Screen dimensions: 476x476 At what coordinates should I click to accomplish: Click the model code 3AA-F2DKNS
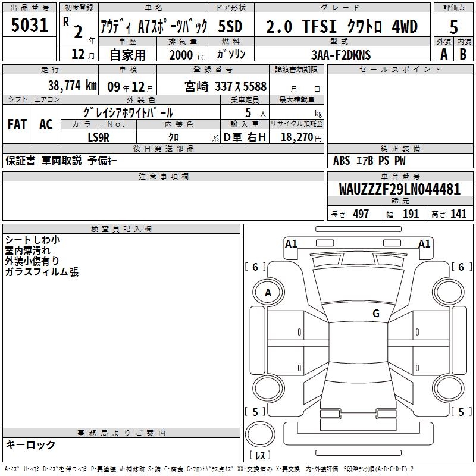341,54
